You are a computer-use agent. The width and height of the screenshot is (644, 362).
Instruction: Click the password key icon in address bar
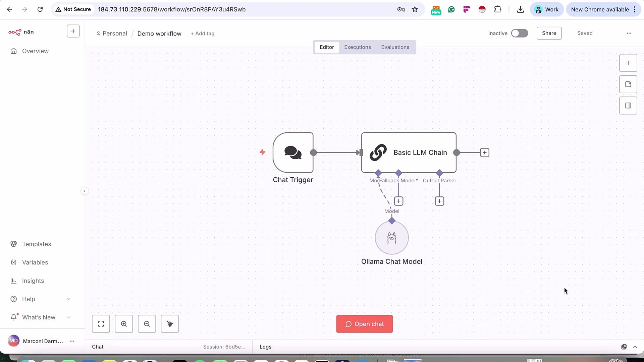(x=401, y=9)
